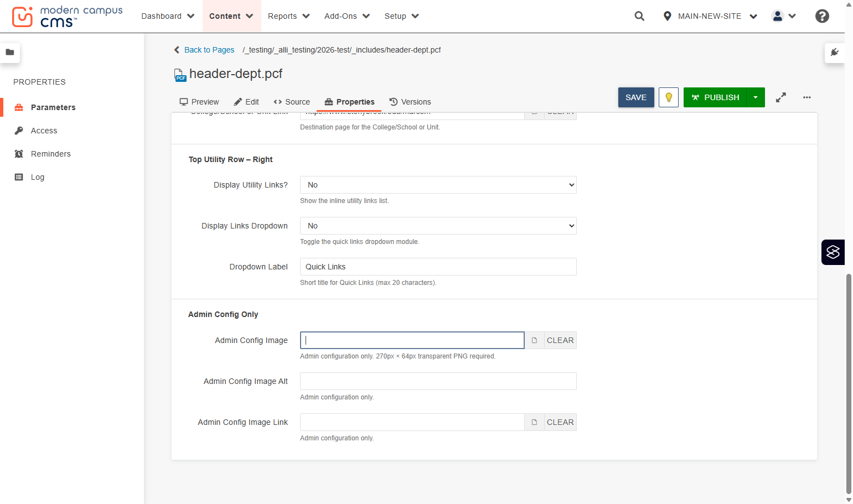Open the Display Links Dropdown select
This screenshot has width=853, height=504.
[438, 226]
